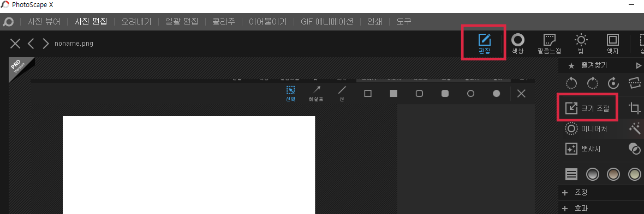
Task: Open the 빛 light panel
Action: point(581,44)
